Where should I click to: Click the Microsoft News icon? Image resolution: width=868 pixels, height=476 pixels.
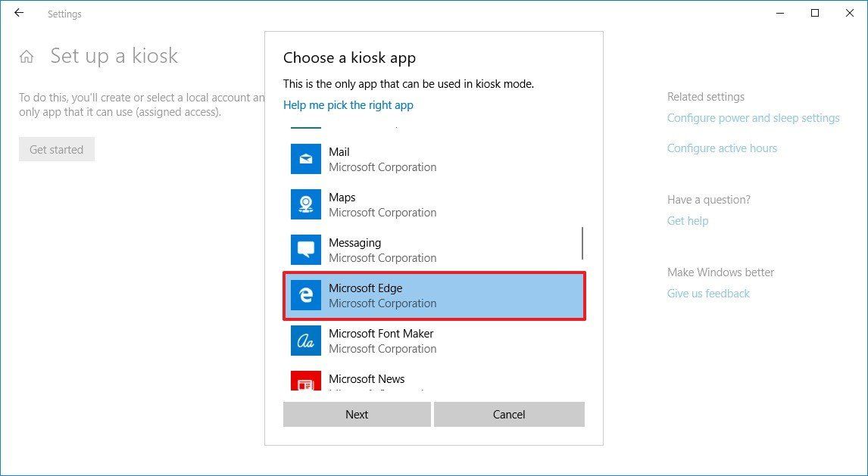click(x=306, y=384)
